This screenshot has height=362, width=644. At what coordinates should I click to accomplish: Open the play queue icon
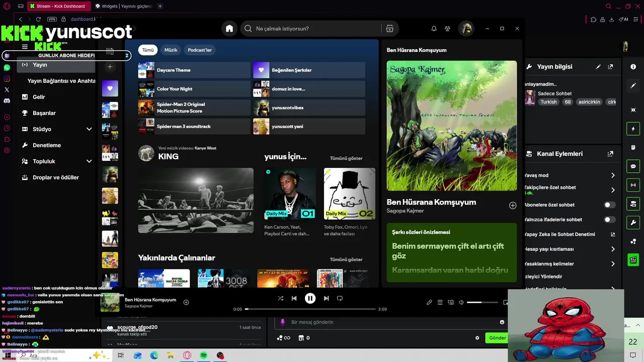440,302
